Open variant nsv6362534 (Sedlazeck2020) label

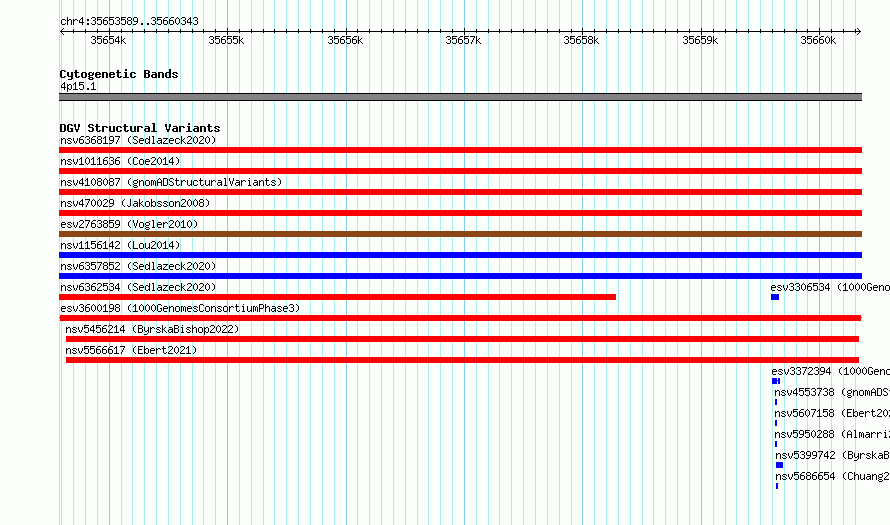point(138,287)
